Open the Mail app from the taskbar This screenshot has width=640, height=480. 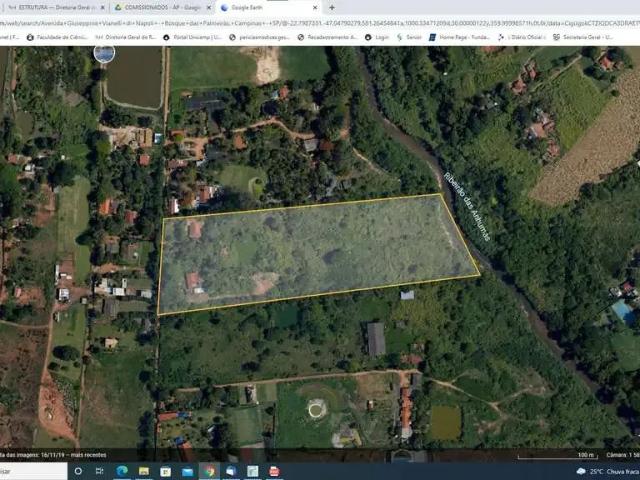coord(187,471)
